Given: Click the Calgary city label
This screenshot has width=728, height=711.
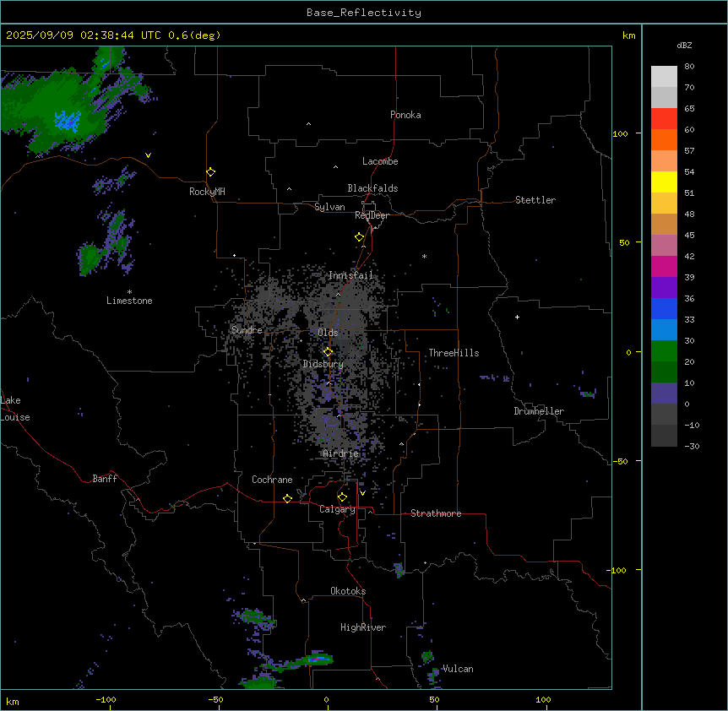Looking at the screenshot, I should tap(337, 509).
